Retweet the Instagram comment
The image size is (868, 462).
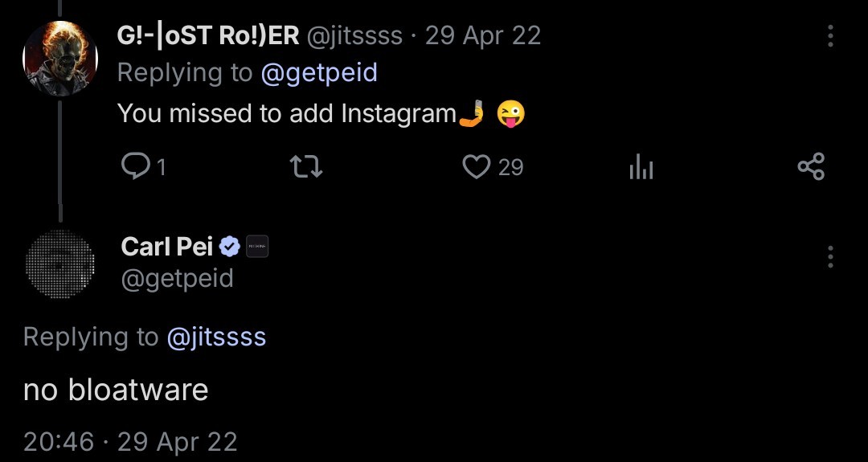pos(305,167)
